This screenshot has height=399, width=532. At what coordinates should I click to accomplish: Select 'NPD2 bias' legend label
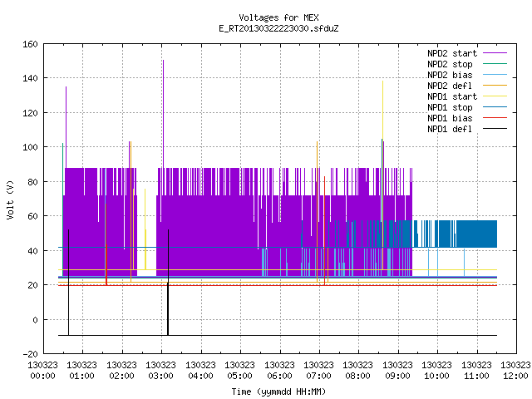pyautogui.click(x=450, y=75)
